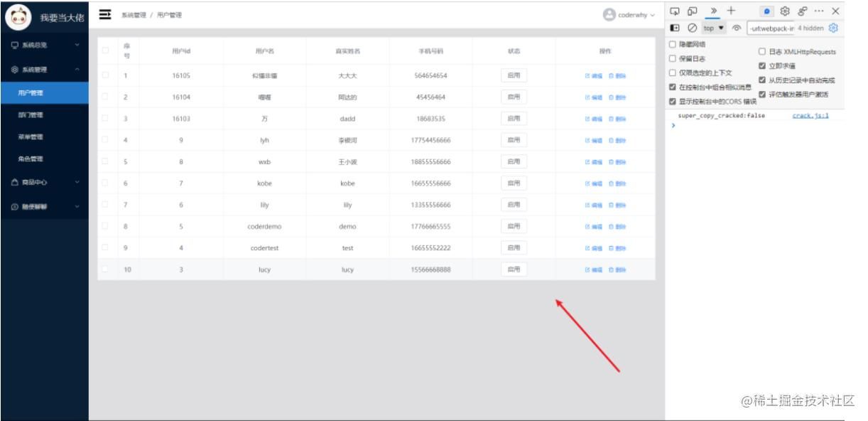Open the crack.js:1 source link
Image resolution: width=868 pixels, height=421 pixels.
pos(810,115)
